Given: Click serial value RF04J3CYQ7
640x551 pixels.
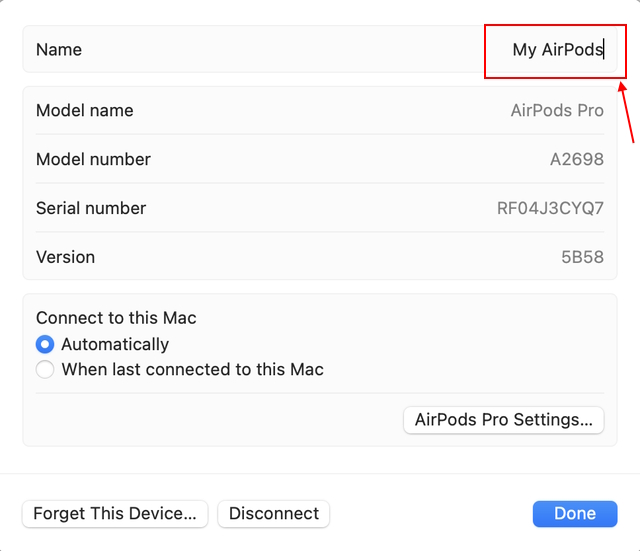Looking at the screenshot, I should (x=550, y=208).
